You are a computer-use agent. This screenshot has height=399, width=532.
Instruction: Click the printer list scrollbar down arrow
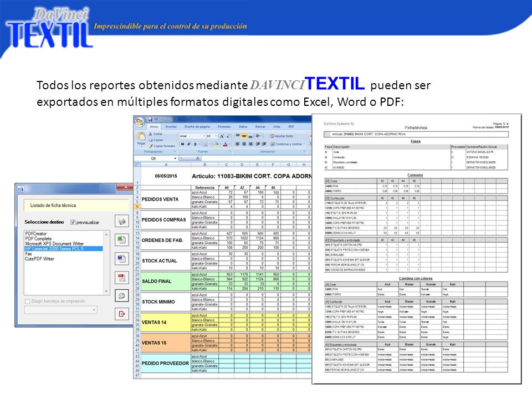(x=106, y=291)
